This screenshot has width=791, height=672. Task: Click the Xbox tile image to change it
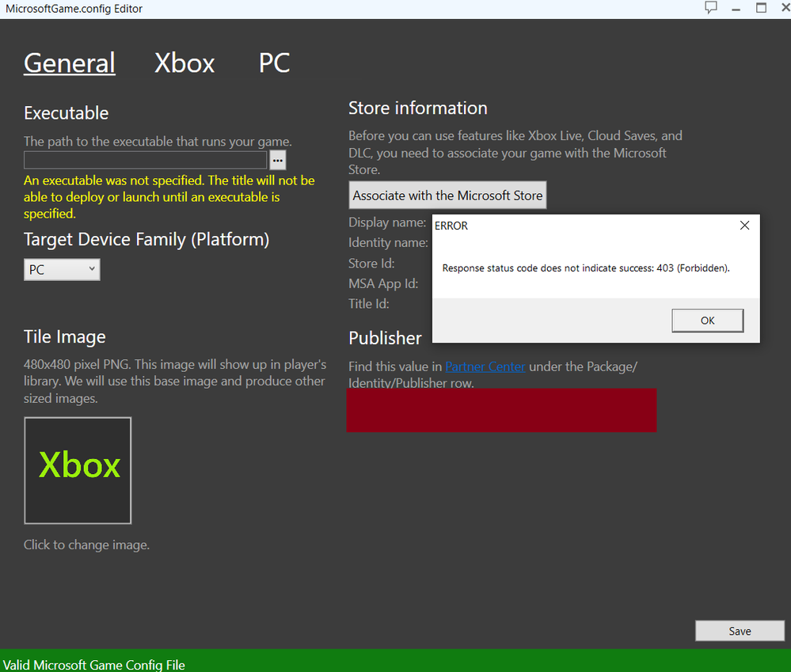[x=78, y=470]
